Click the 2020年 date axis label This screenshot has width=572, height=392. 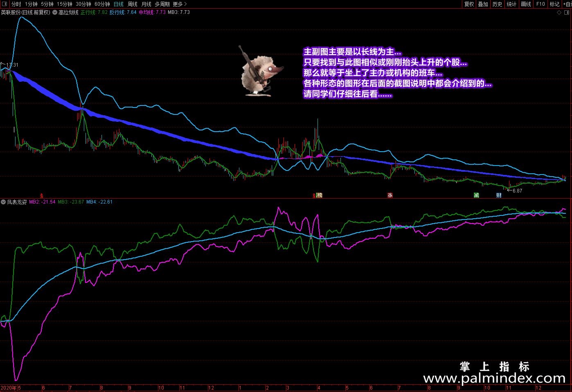9,388
